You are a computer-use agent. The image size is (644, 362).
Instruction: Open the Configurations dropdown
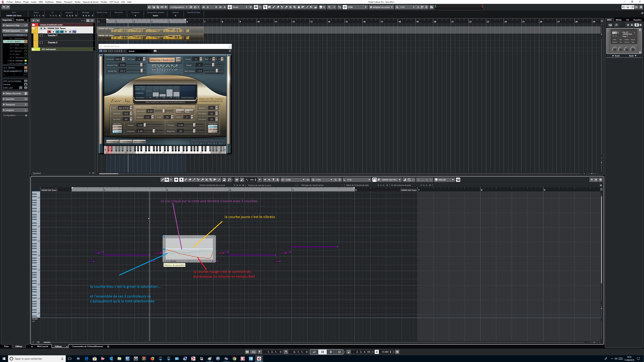click(178, 7)
